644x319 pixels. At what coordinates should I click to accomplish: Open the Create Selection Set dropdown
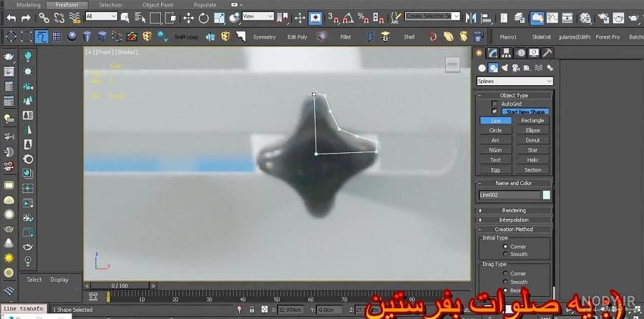point(432,16)
